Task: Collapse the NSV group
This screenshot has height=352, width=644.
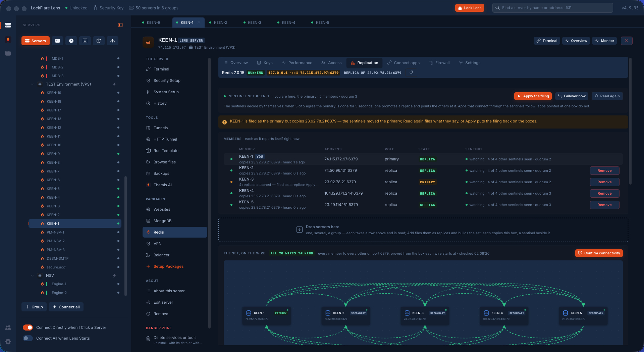Action: [x=33, y=275]
